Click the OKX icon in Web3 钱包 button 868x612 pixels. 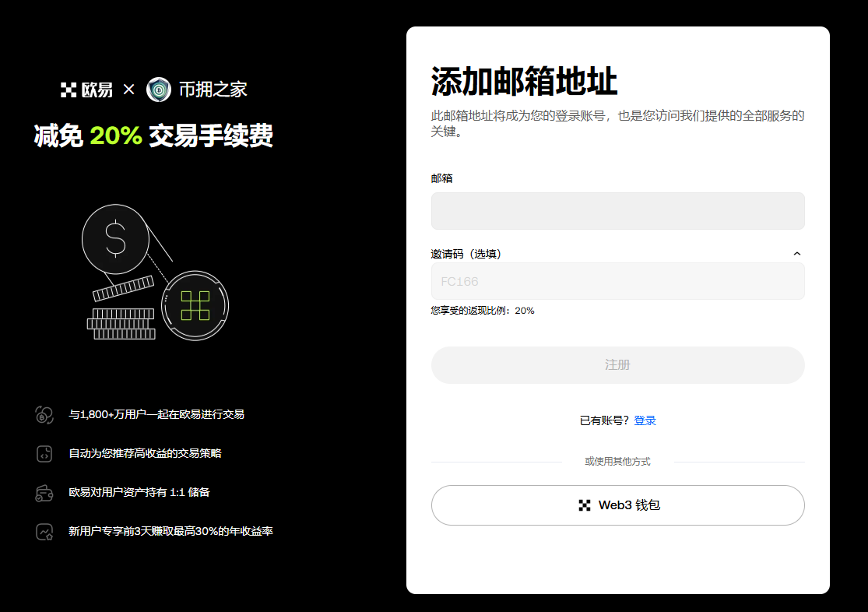[x=585, y=505]
